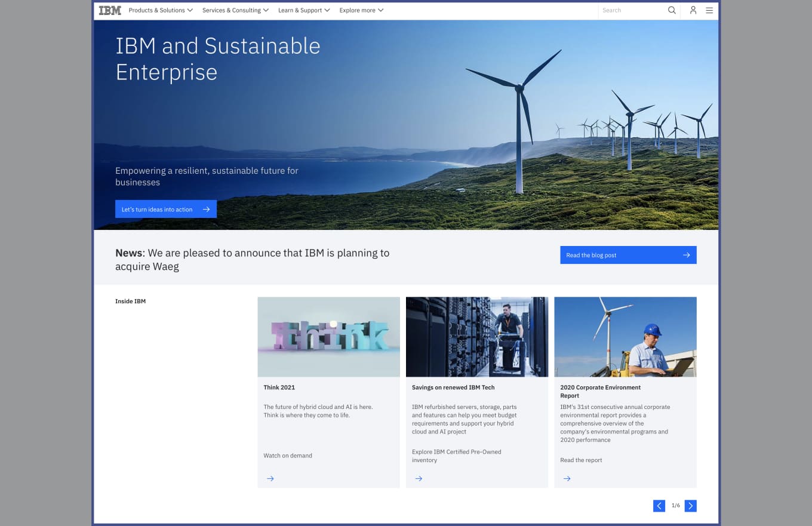Open Explore more menu
Image resolution: width=812 pixels, height=526 pixels.
361,10
